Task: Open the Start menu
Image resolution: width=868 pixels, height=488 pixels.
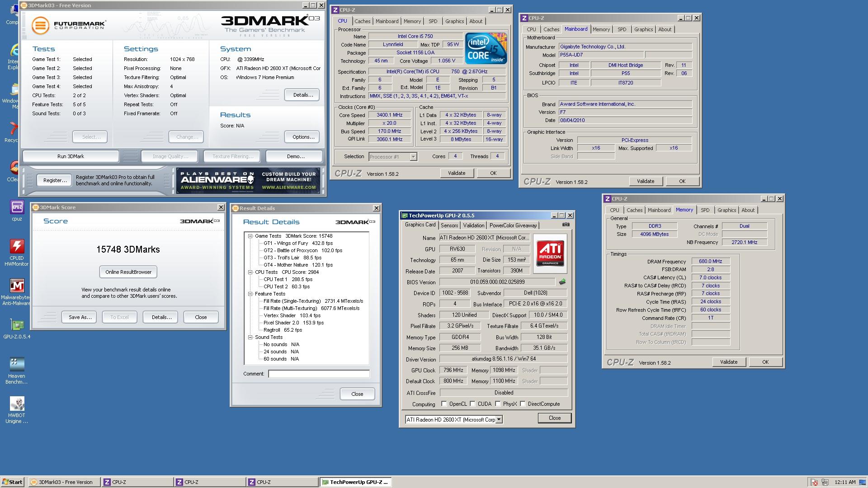Action: [x=12, y=482]
